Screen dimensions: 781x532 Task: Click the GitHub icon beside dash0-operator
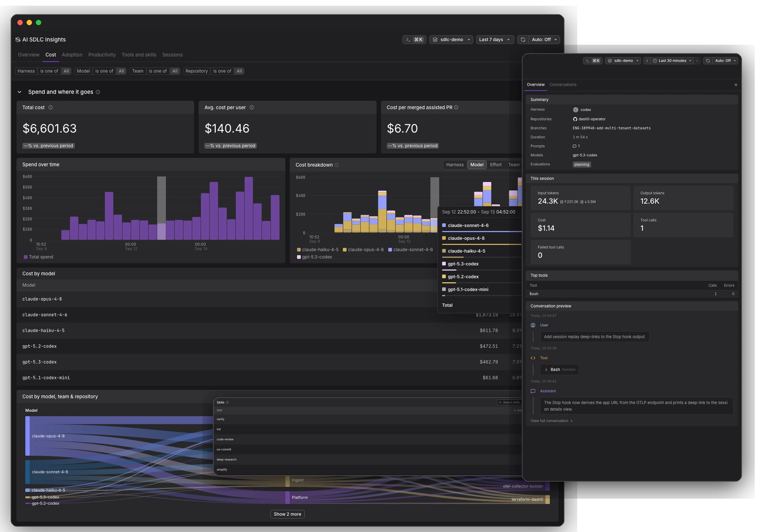[575, 119]
